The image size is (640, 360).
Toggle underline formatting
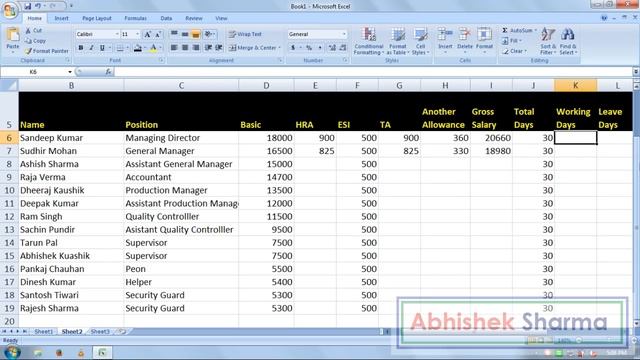tap(102, 48)
